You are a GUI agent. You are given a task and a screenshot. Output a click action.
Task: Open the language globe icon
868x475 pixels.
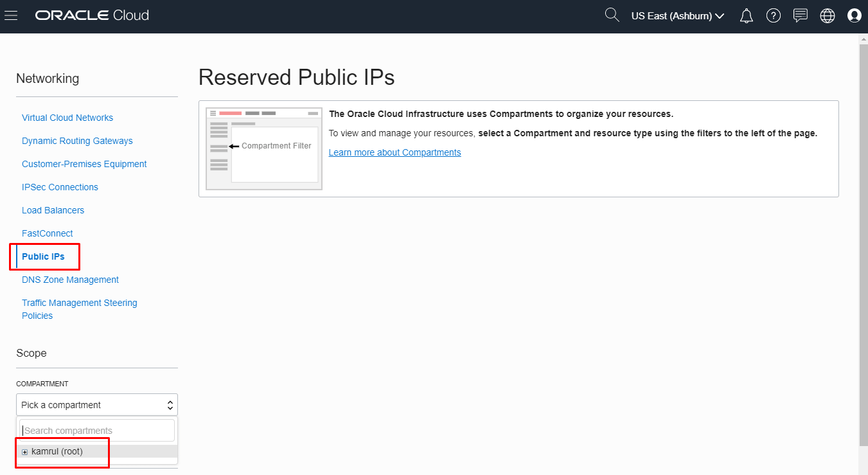pos(828,16)
